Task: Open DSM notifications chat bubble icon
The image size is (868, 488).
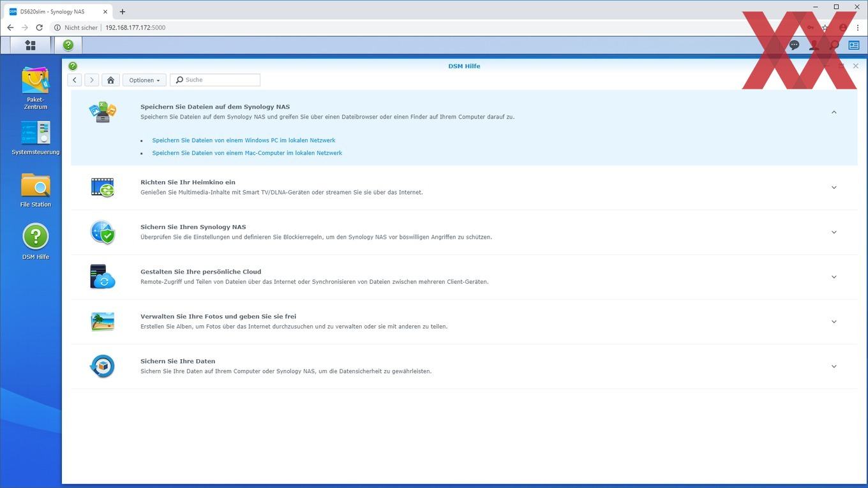Action: (794, 45)
